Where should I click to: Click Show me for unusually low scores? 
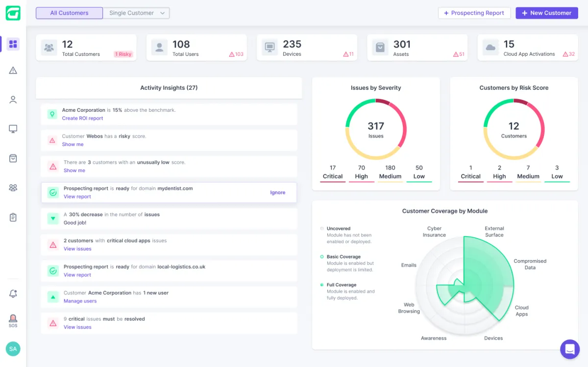pos(74,171)
